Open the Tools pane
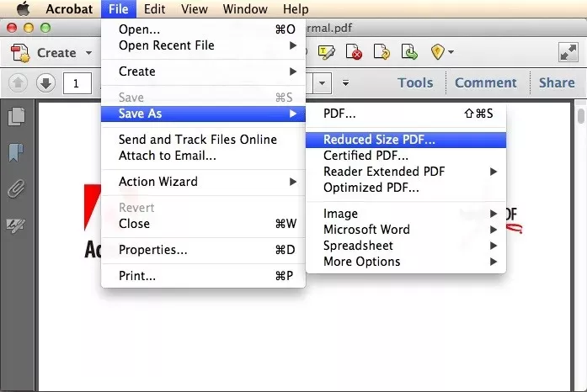This screenshot has height=392, width=587. point(415,82)
